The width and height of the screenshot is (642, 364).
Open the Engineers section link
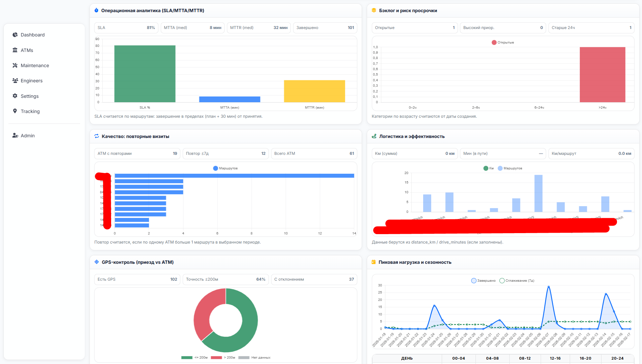pyautogui.click(x=31, y=81)
